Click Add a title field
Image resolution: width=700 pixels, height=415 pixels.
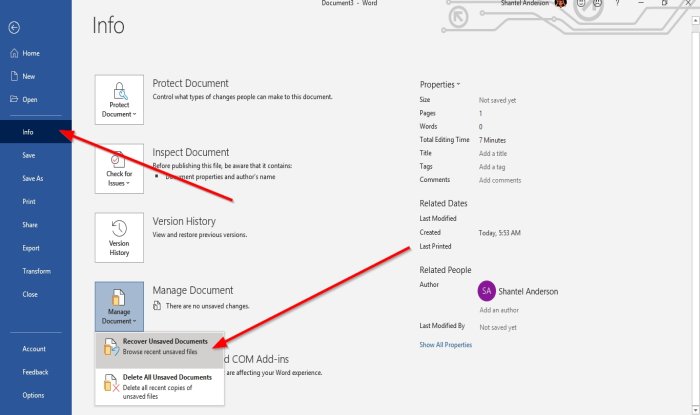click(493, 154)
